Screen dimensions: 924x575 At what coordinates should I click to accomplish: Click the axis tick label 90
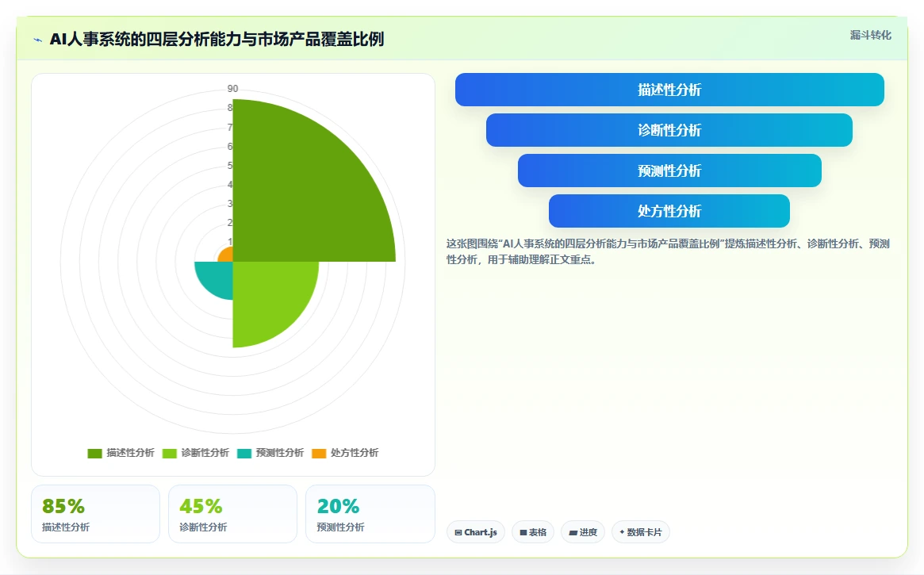pos(232,89)
